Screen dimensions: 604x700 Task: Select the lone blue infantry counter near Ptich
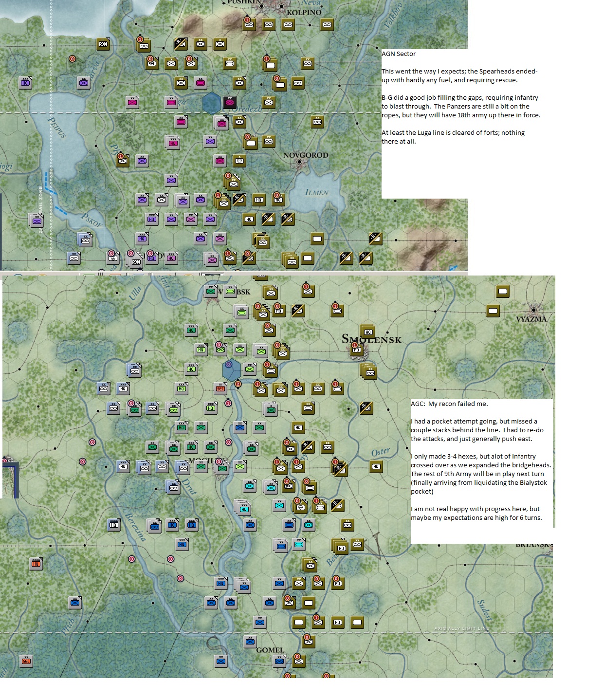[x=74, y=602]
